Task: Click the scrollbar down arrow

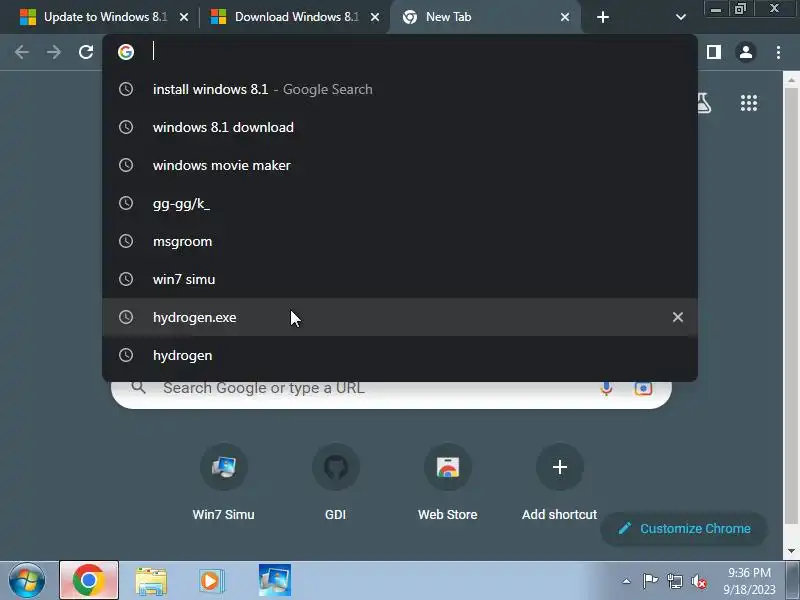Action: (x=791, y=552)
